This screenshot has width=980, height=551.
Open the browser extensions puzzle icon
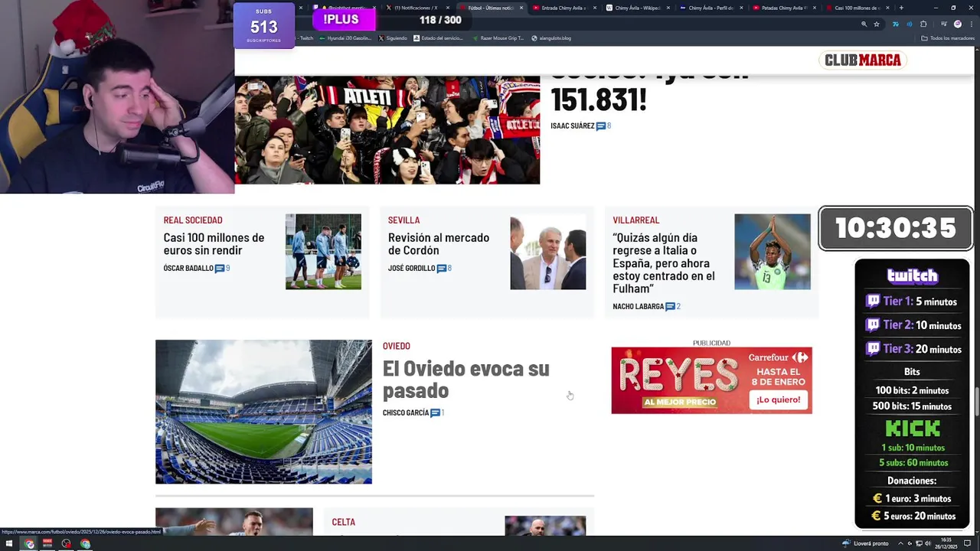coord(923,24)
